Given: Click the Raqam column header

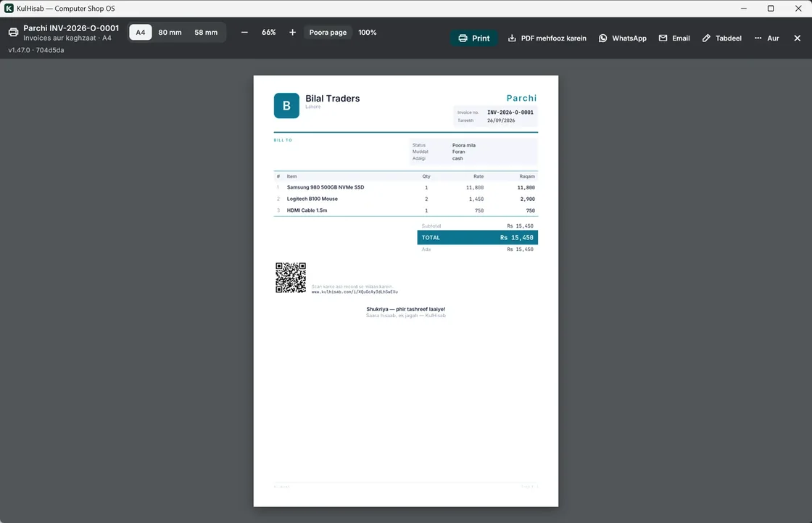Looking at the screenshot, I should tap(527, 176).
